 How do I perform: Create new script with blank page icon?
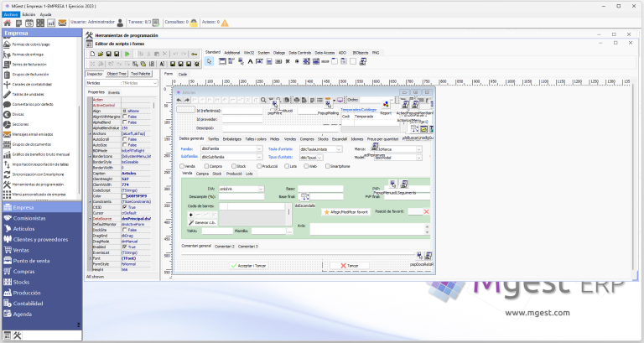[92, 54]
